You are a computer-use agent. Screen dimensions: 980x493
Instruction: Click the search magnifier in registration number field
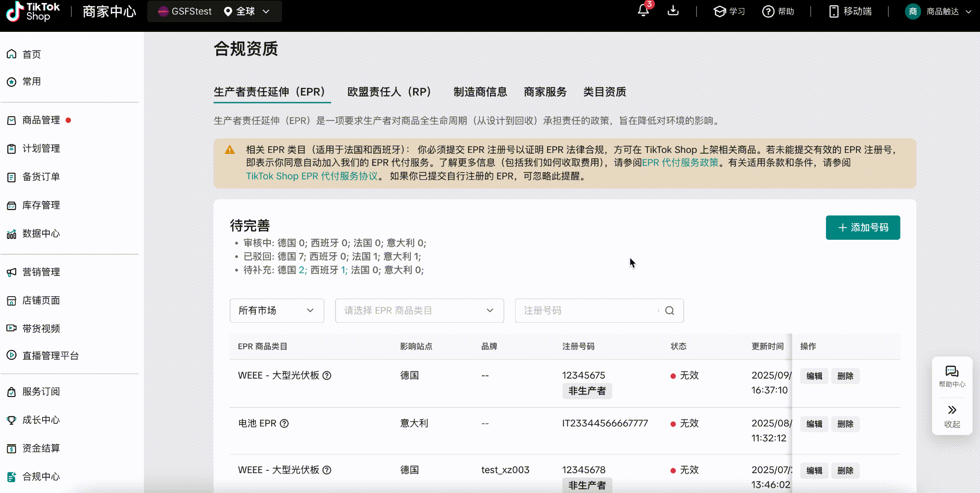click(x=670, y=311)
